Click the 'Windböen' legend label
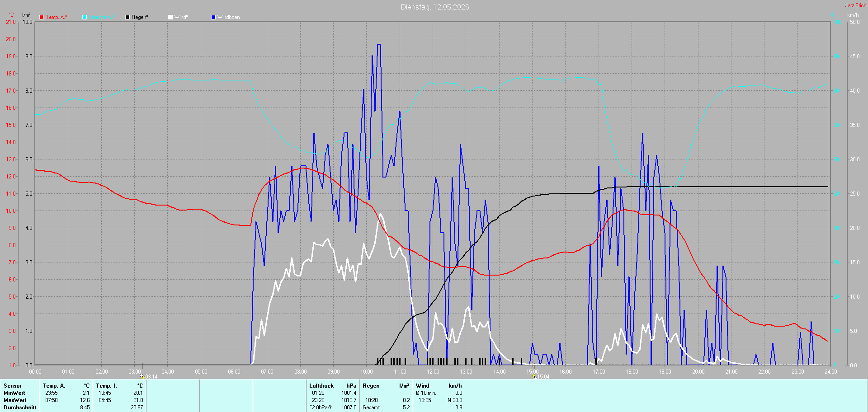The width and height of the screenshot is (868, 412). click(229, 17)
